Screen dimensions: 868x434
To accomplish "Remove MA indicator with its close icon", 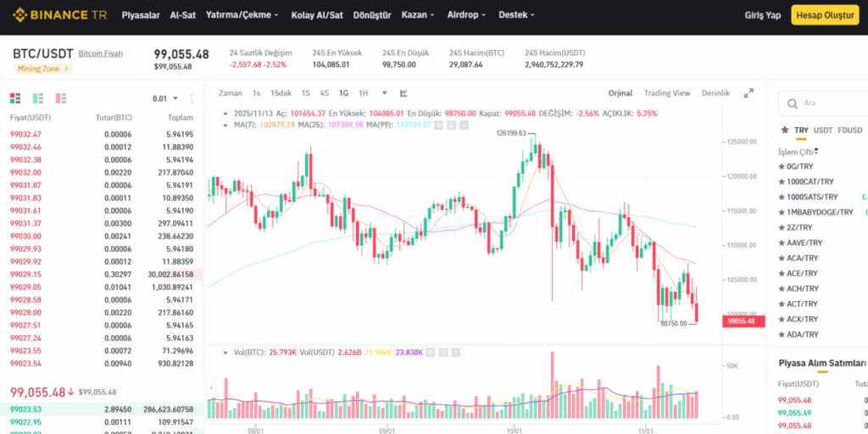I will click(x=464, y=125).
